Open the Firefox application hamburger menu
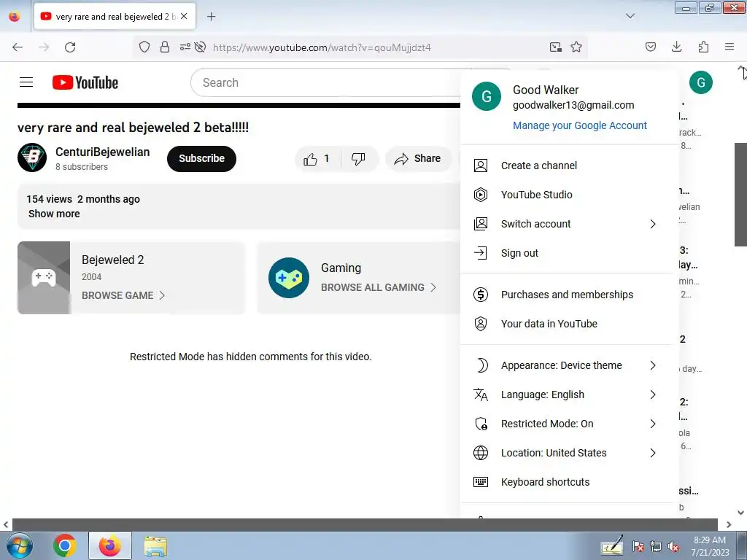 pos(729,47)
